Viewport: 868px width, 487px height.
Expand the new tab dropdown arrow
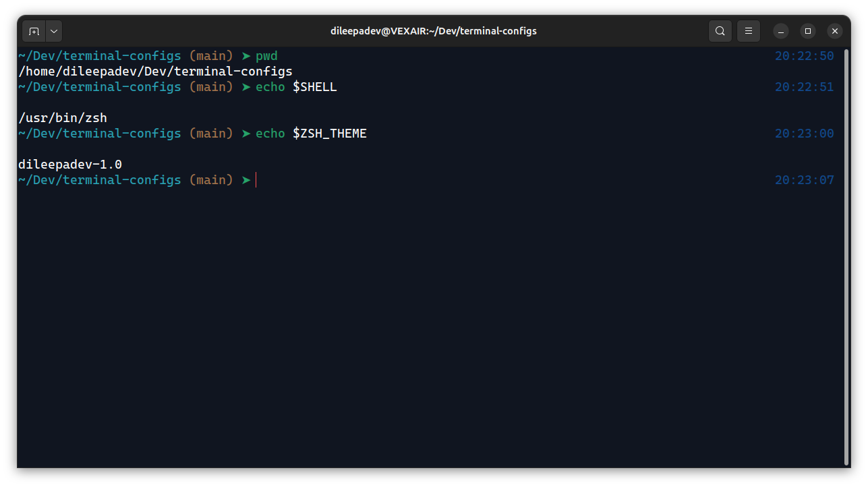(54, 31)
